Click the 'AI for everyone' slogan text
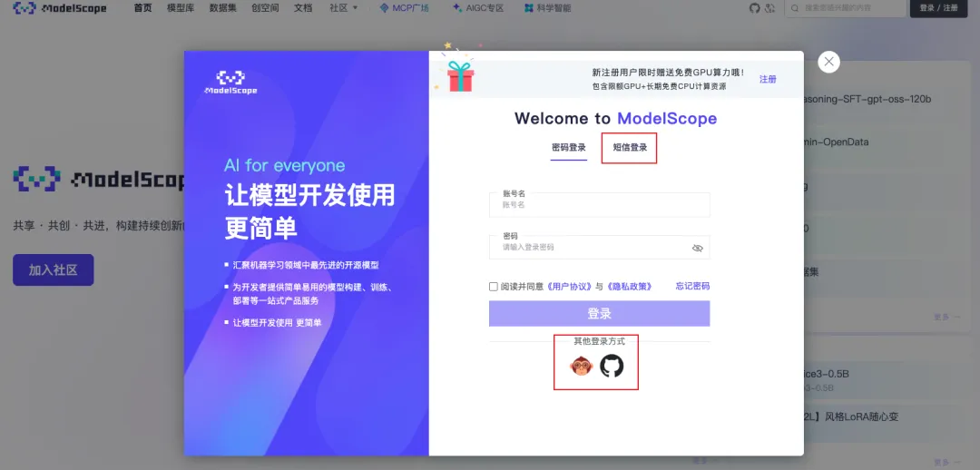 [x=284, y=166]
